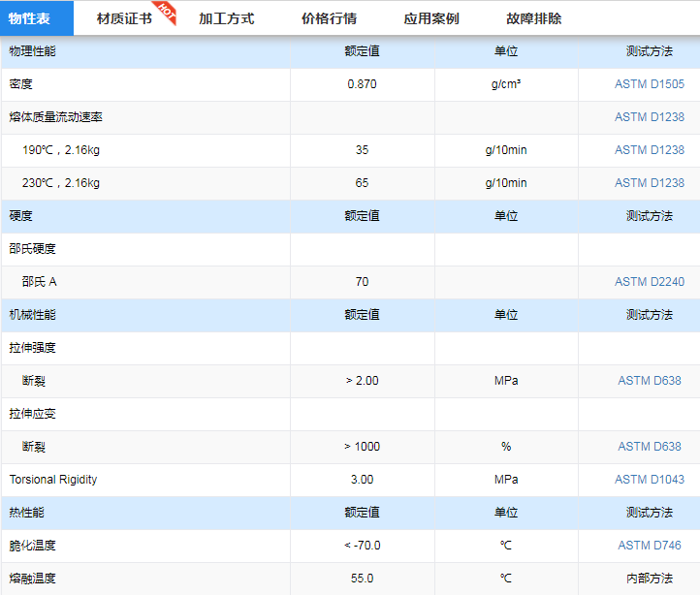Image resolution: width=700 pixels, height=595 pixels.
Task: Open ASTM D638 link in > 2.00 MPa row
Action: click(x=649, y=381)
